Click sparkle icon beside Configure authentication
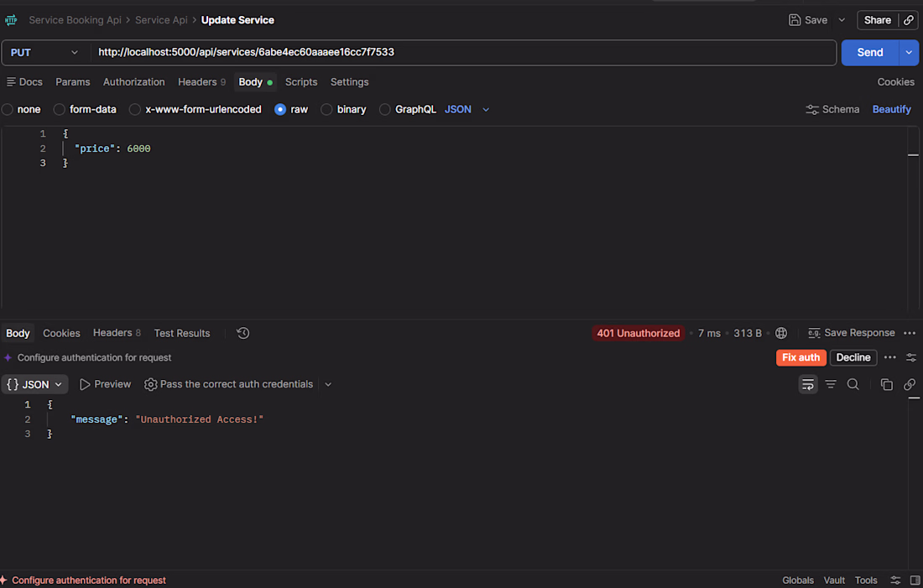 coord(8,357)
